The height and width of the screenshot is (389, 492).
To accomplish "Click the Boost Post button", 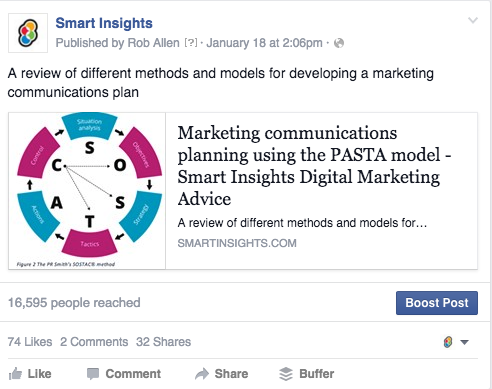I will point(437,303).
